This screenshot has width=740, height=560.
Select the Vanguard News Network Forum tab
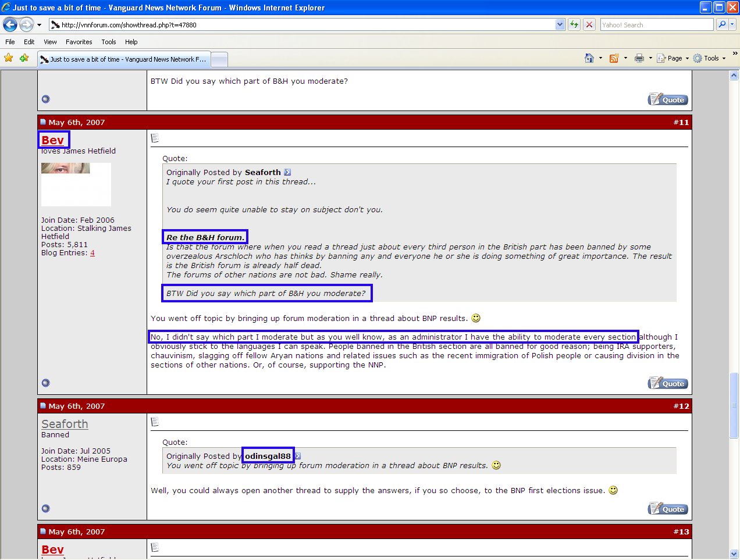123,59
